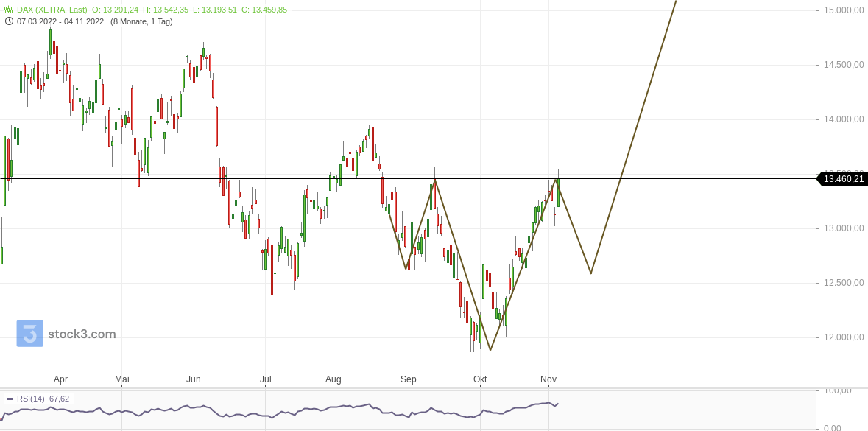Select the Okt label on the time axis
The height and width of the screenshot is (431, 868).
pos(479,379)
